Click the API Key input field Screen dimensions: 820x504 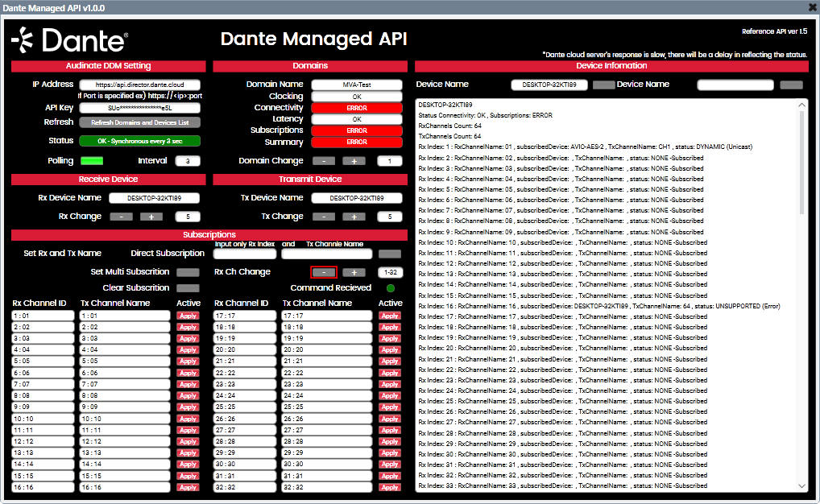click(x=139, y=108)
